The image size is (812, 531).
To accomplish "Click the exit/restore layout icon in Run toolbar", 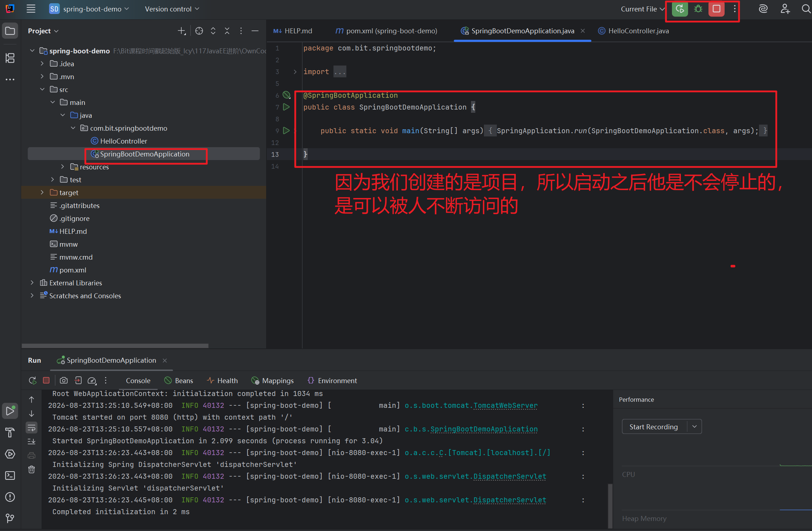I will (x=78, y=380).
